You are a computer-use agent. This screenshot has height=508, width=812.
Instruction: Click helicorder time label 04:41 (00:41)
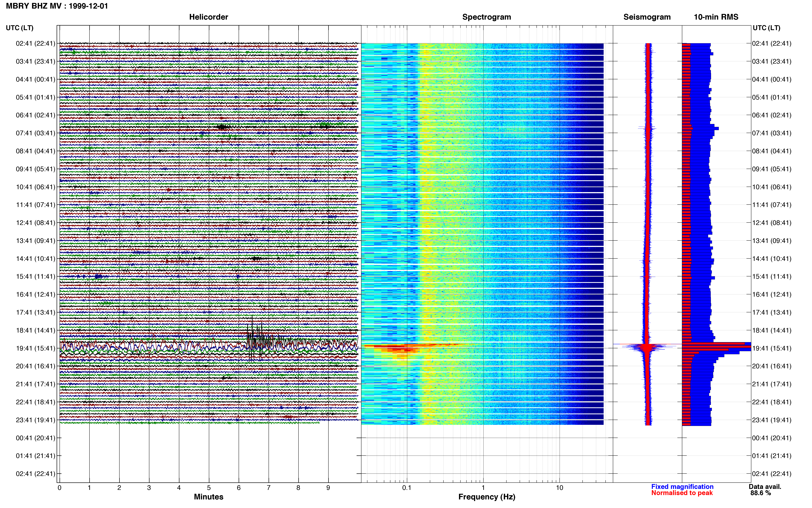coord(35,79)
